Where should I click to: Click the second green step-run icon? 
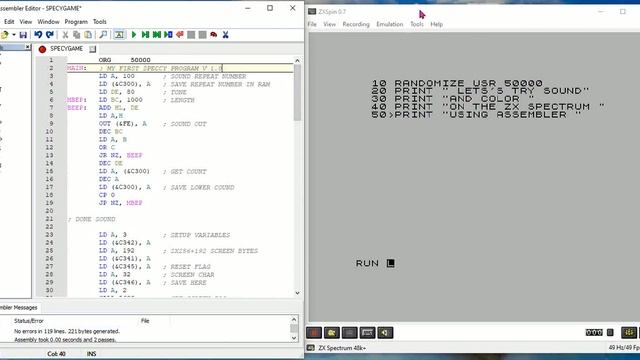click(145, 35)
